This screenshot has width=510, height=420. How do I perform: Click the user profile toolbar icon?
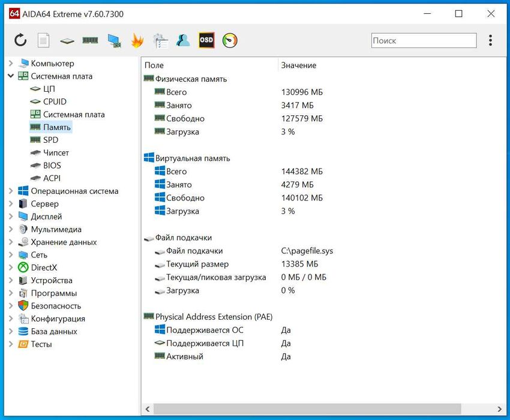coord(183,40)
